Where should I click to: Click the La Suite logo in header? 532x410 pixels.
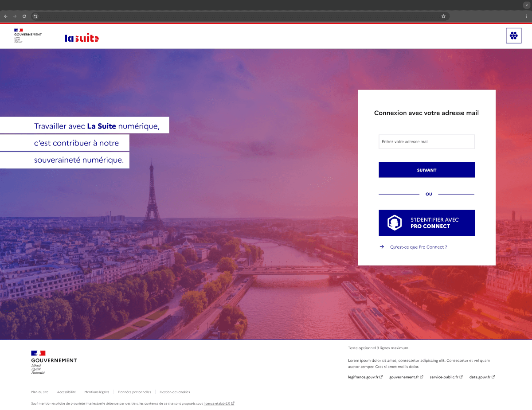82,39
